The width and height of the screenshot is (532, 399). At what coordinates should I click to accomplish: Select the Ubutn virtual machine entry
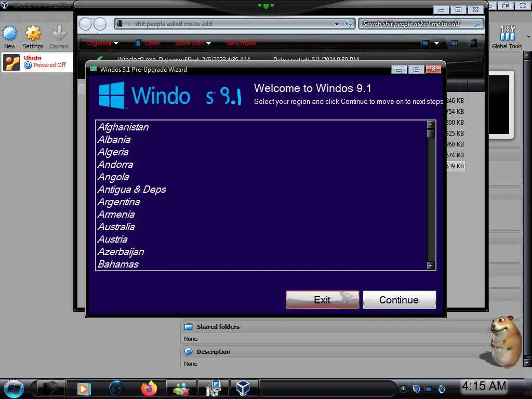[37, 62]
